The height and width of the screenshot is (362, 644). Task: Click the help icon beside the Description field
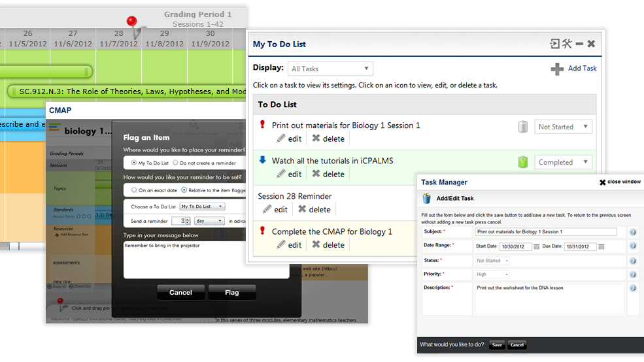632,288
